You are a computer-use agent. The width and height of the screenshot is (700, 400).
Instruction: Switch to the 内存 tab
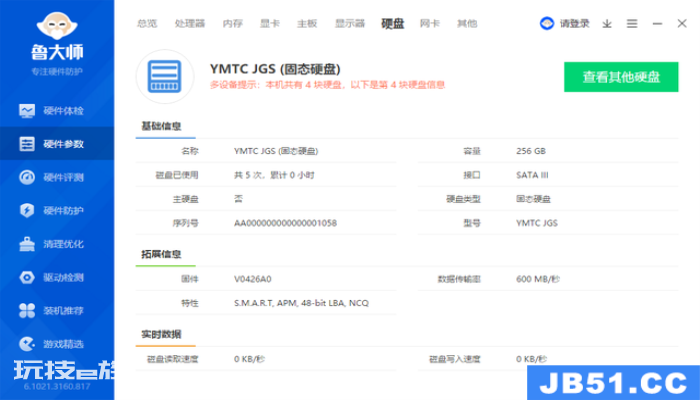pyautogui.click(x=233, y=23)
